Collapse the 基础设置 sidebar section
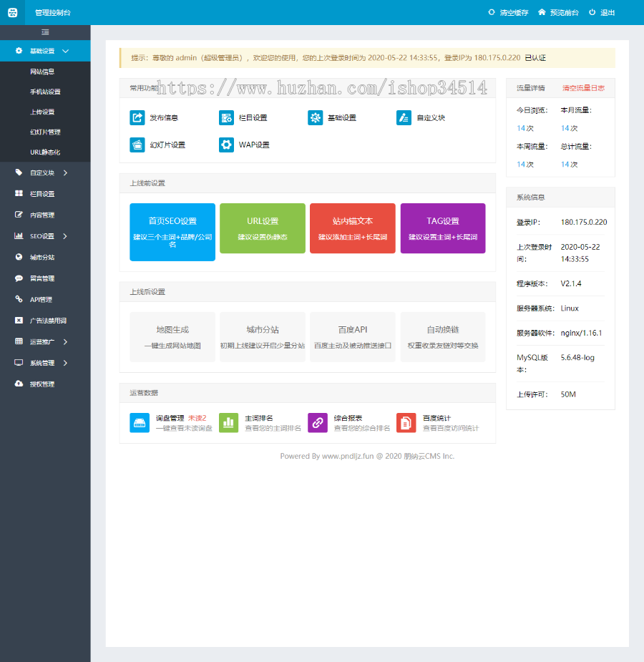This screenshot has width=644, height=662. pos(45,51)
